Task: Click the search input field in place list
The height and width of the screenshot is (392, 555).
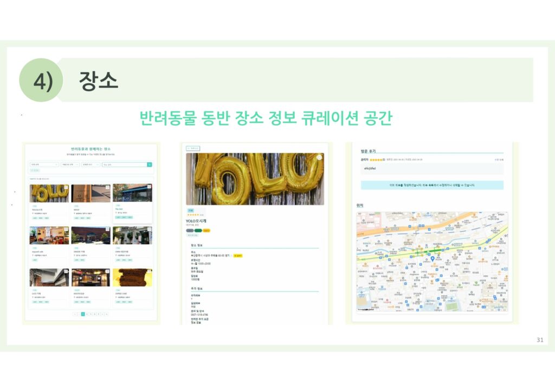Action: pyautogui.click(x=125, y=165)
